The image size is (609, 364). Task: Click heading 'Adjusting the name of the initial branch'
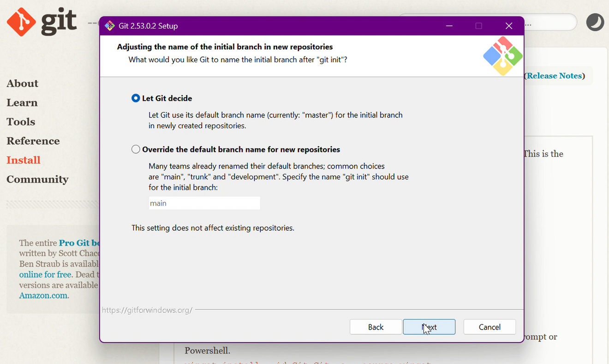pos(225,47)
